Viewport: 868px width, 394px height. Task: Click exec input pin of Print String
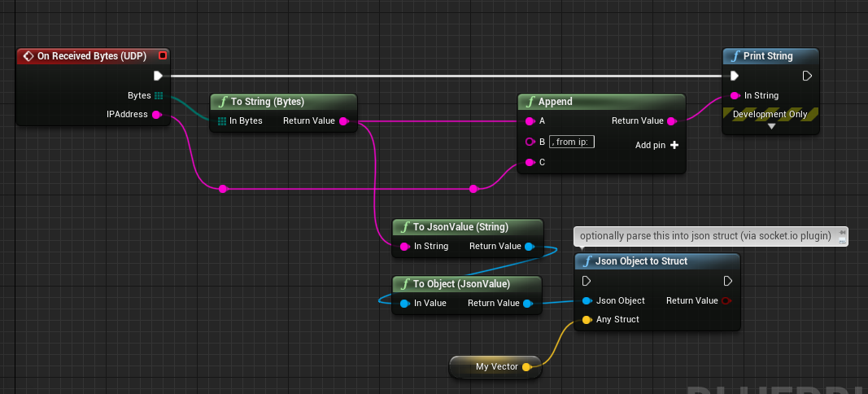tap(735, 76)
